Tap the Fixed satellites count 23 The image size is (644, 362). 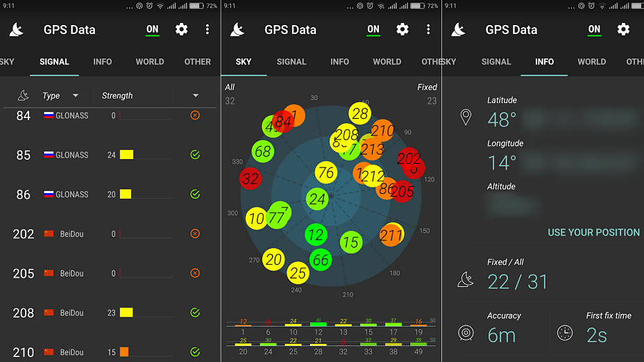pos(432,101)
